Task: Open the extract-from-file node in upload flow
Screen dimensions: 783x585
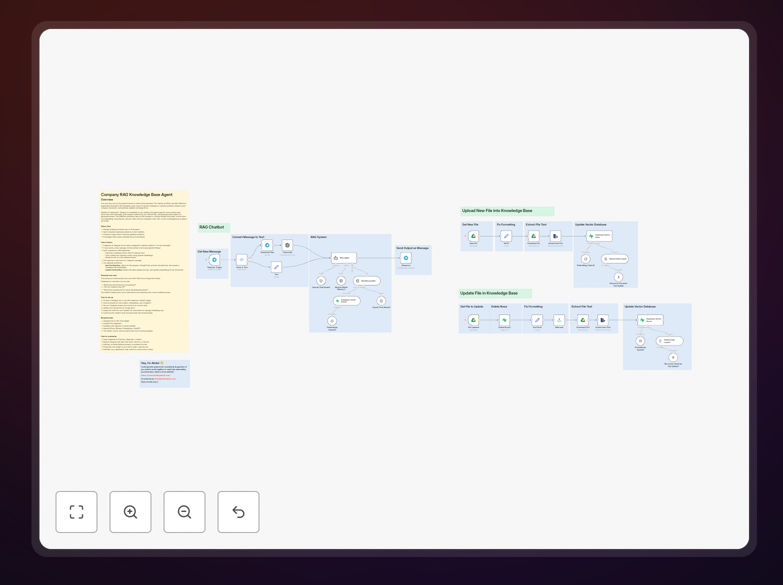Action: coord(555,236)
